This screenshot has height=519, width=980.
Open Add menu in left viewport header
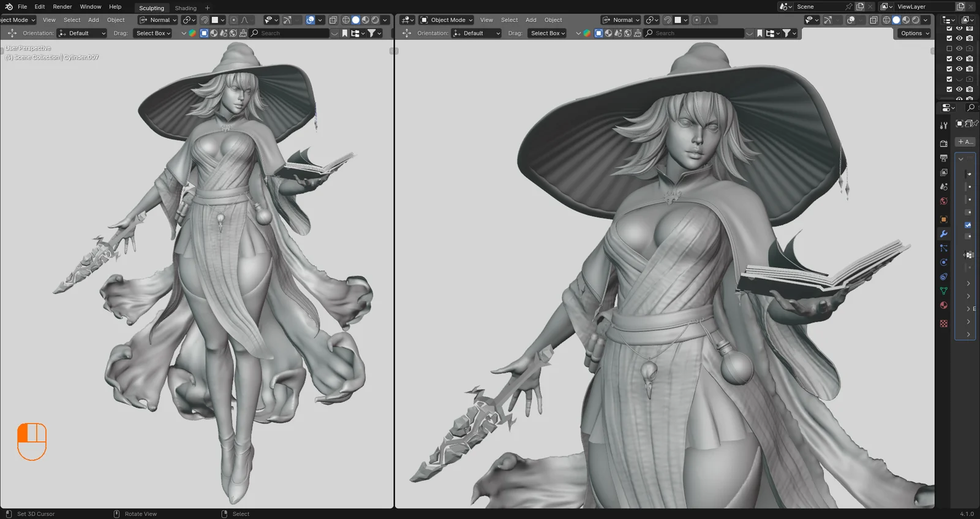94,20
